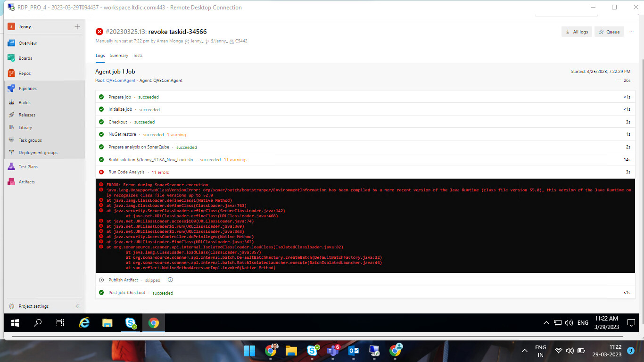Screen dimensions: 644x362
Task: Open the Releases icon in sidebar
Action: [10, 115]
